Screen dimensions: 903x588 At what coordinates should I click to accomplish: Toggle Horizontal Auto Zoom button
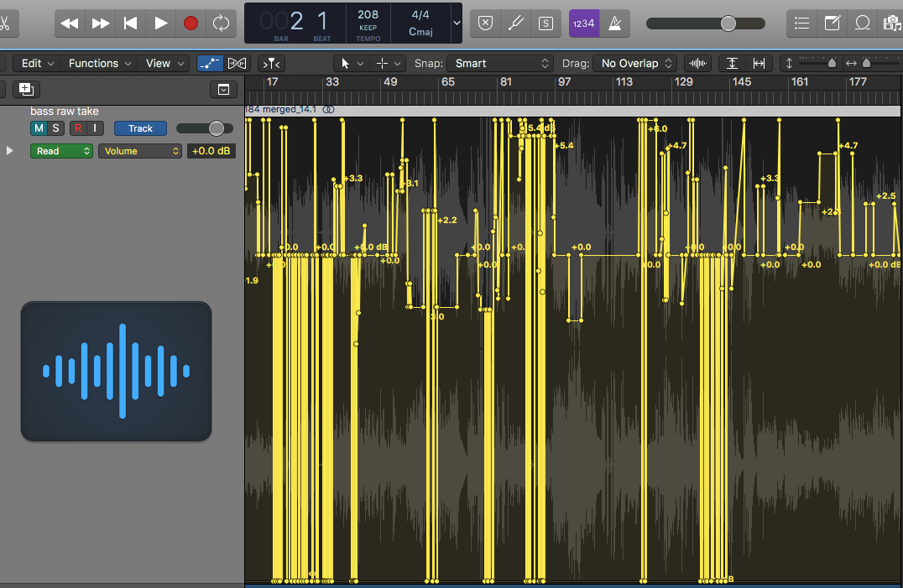coord(759,63)
